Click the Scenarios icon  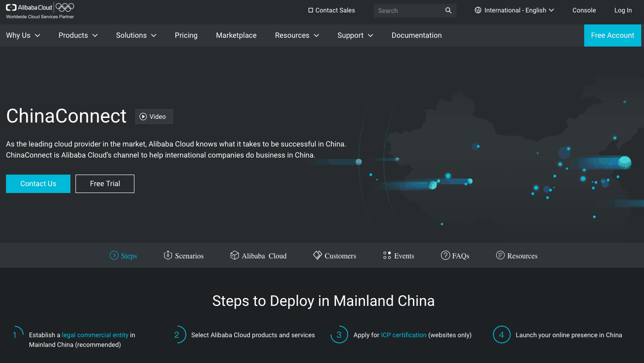pos(168,255)
